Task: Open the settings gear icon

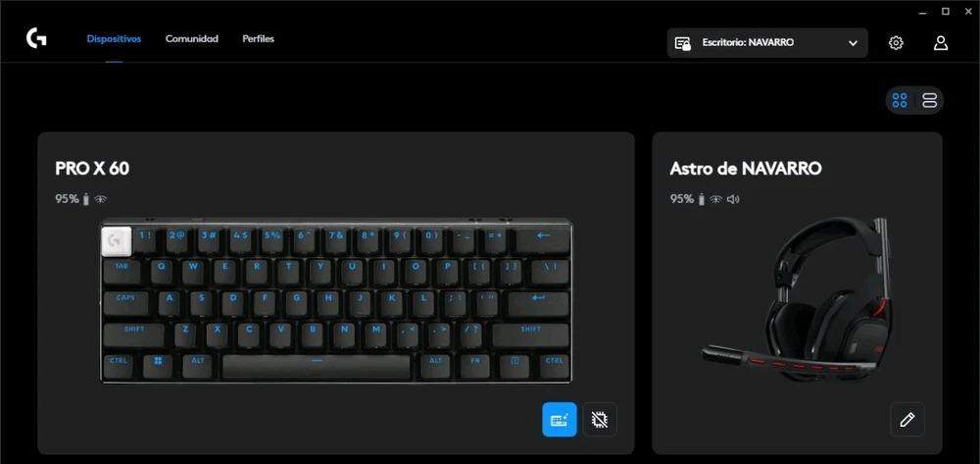Action: tap(896, 42)
